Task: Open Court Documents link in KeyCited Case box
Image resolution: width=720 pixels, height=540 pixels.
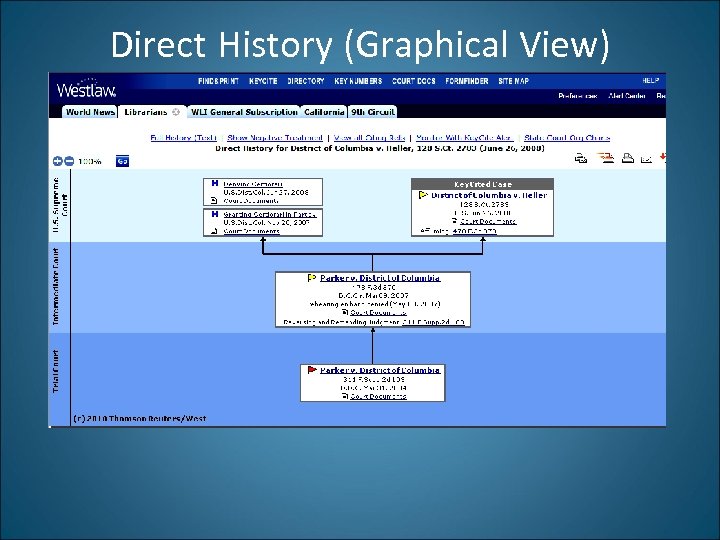Action: click(x=488, y=221)
